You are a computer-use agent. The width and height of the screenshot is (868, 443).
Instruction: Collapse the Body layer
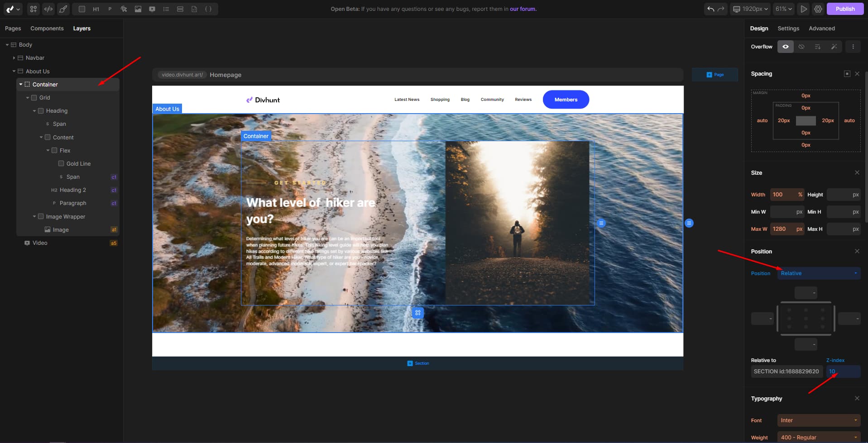7,45
